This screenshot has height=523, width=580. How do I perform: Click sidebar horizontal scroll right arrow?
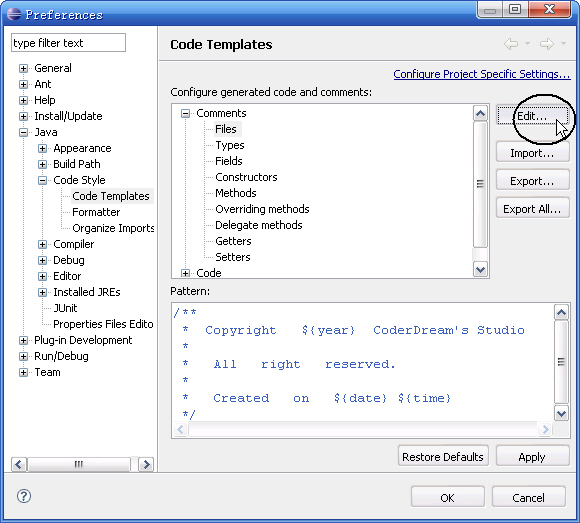coord(146,464)
